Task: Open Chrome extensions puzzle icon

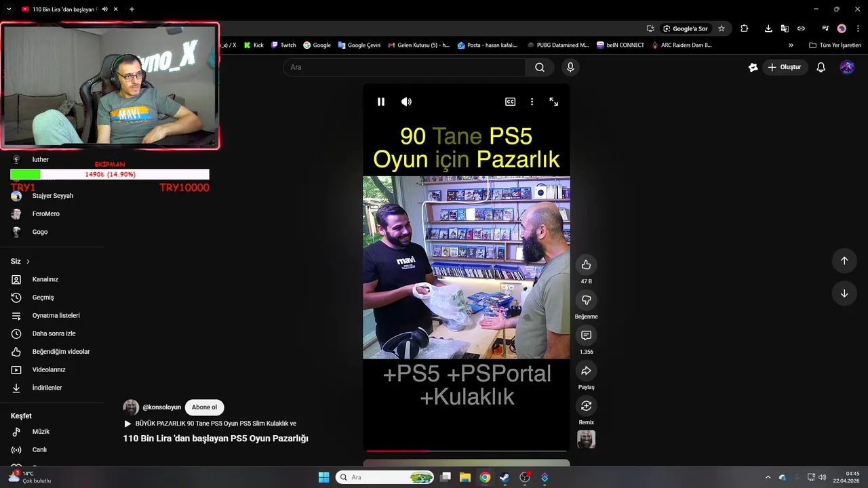Action: [744, 28]
